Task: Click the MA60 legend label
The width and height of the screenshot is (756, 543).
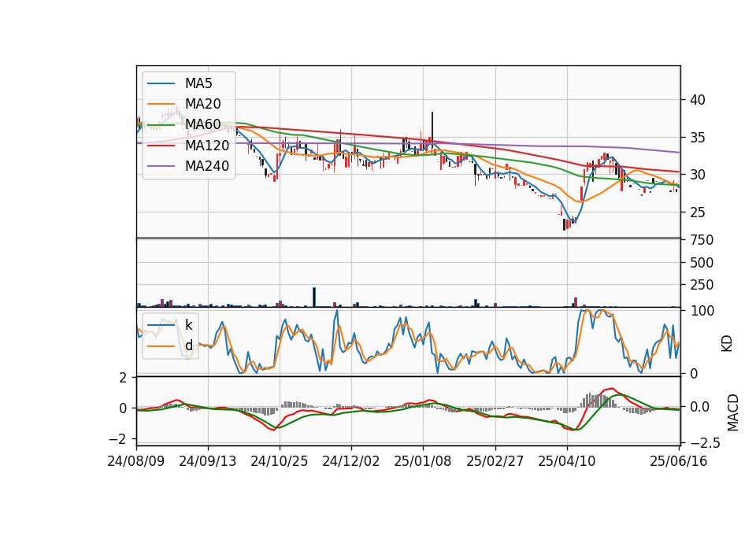Action: (x=202, y=124)
